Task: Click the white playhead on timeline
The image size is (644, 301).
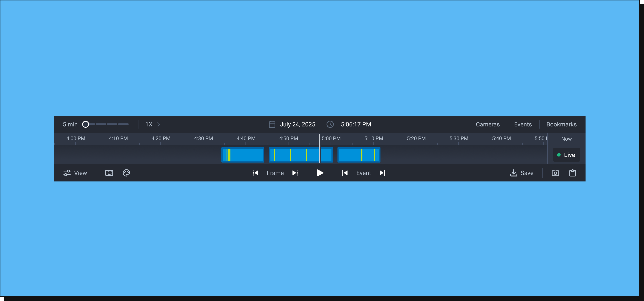Action: (320, 149)
